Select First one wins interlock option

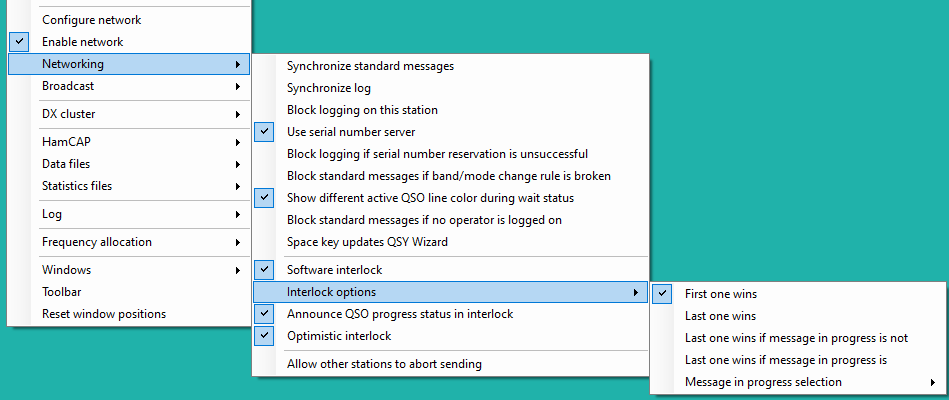799,294
